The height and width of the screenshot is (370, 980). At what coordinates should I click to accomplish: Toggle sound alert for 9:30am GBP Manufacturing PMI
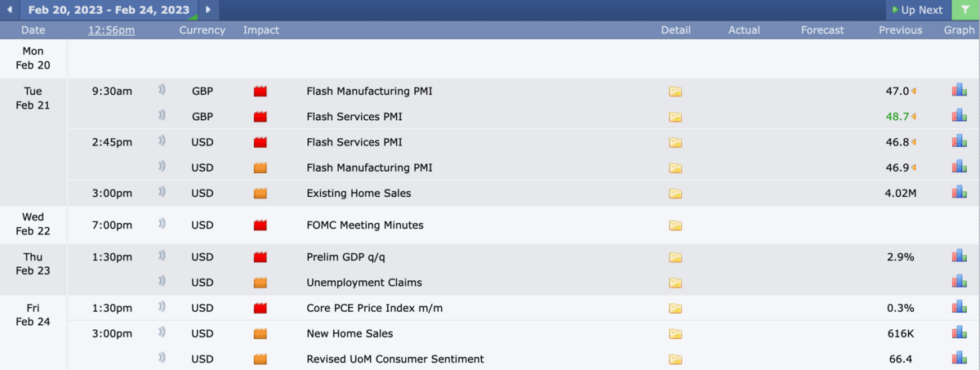click(162, 91)
